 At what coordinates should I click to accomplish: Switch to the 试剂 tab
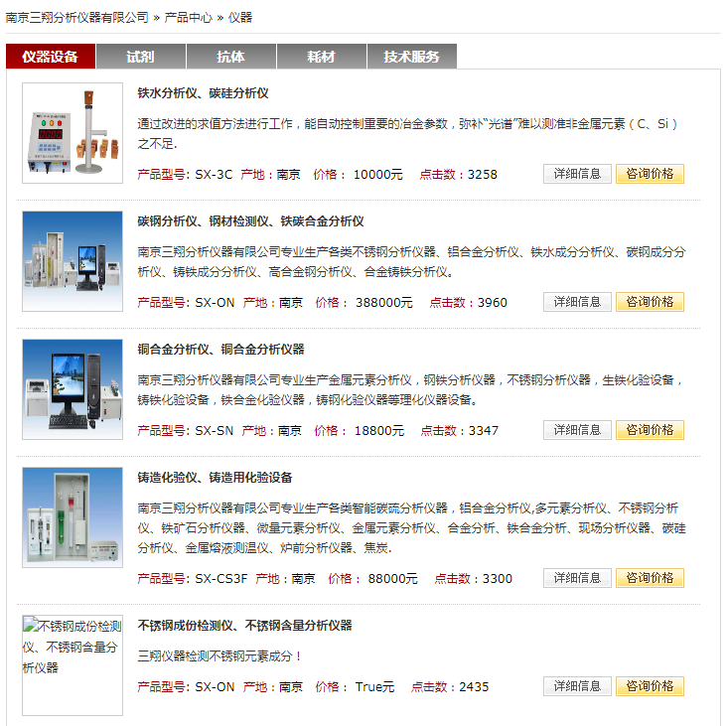pos(141,57)
